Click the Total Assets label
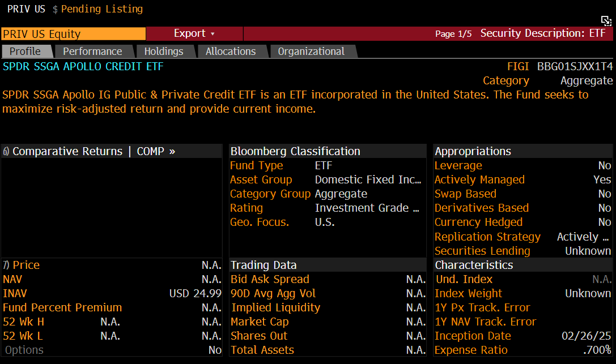Viewport: 616px width, 364px height. pyautogui.click(x=262, y=350)
